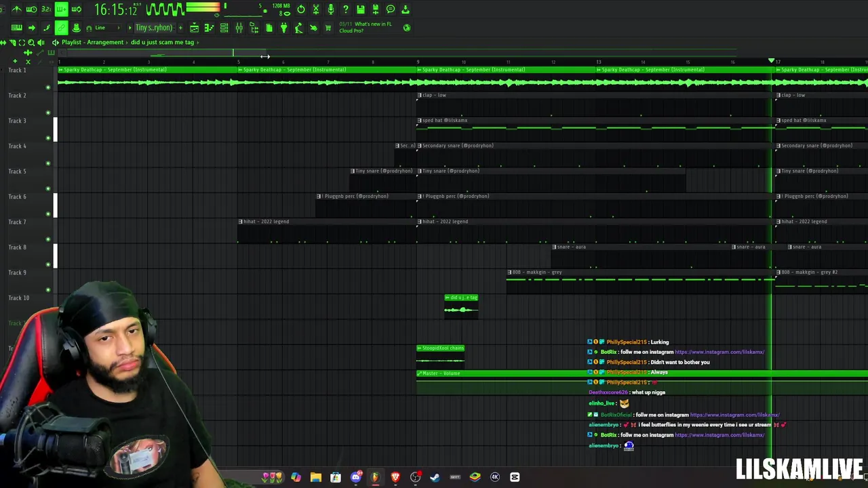868x488 pixels.
Task: Mute Track 9 using its green dot
Action: click(x=47, y=290)
